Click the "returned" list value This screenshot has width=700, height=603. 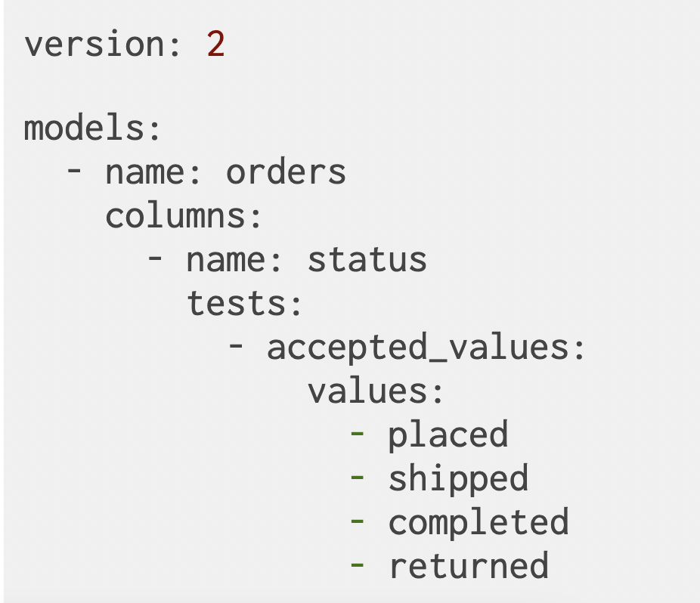[468, 566]
